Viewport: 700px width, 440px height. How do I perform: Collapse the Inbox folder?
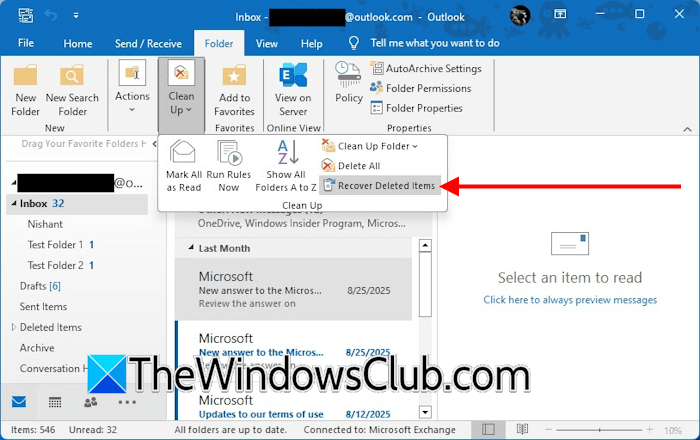click(x=14, y=203)
